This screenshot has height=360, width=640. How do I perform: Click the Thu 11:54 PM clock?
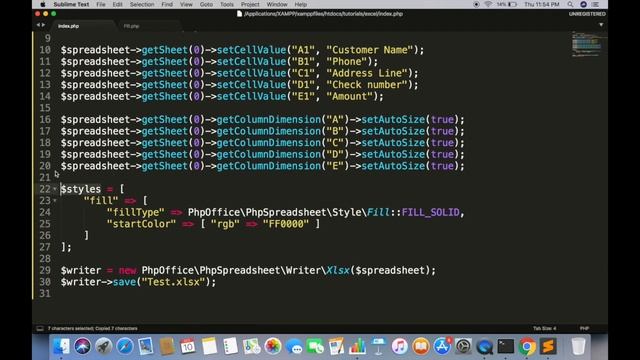(542, 4)
